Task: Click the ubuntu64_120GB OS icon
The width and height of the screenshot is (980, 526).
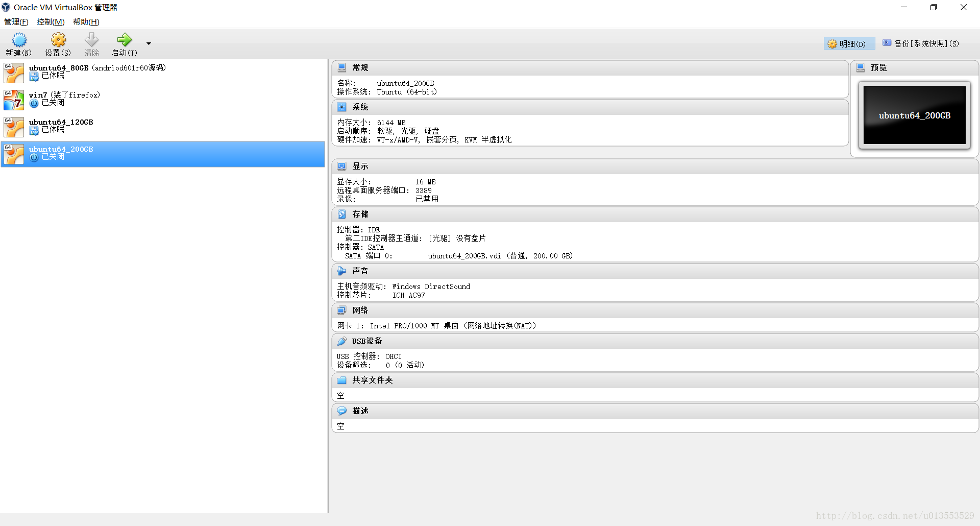Action: [14, 127]
